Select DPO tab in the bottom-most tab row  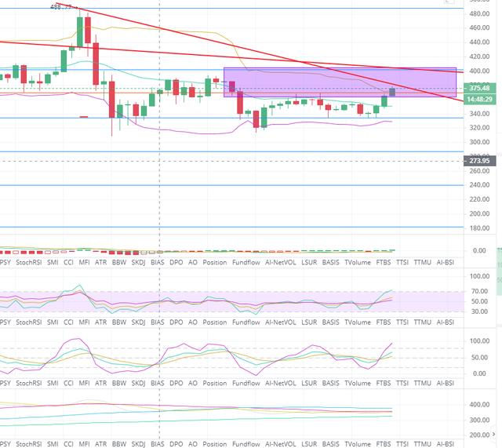pos(176,444)
